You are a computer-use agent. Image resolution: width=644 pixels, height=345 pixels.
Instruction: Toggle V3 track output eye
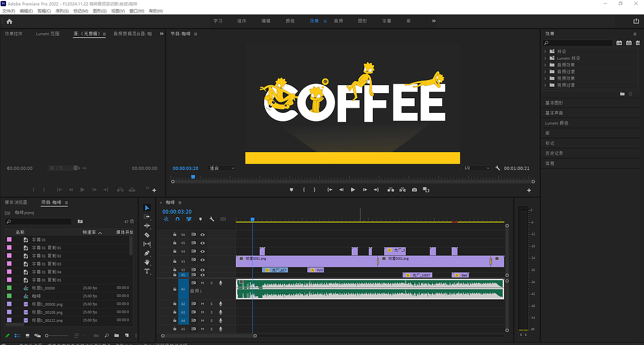coord(203,260)
